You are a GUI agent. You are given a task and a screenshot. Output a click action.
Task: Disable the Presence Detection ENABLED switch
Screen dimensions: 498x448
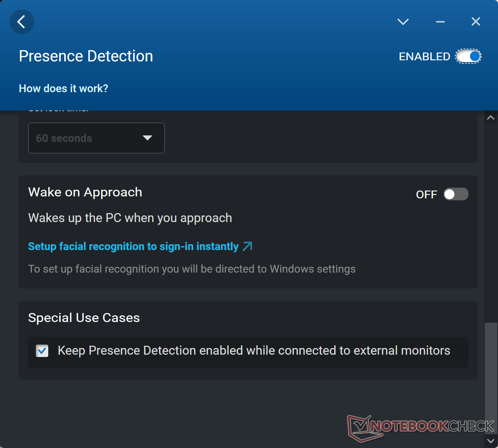468,56
